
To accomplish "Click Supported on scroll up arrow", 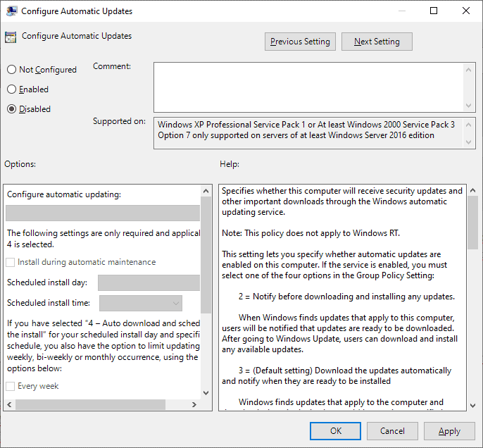I will click(x=468, y=125).
